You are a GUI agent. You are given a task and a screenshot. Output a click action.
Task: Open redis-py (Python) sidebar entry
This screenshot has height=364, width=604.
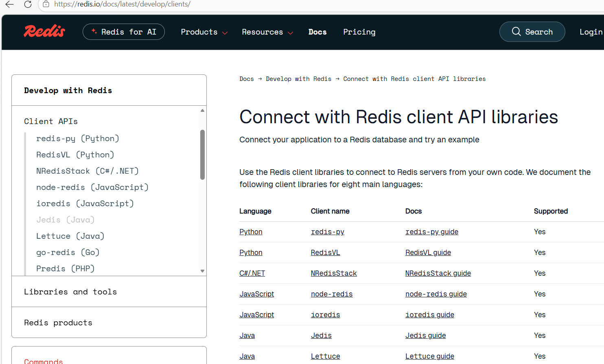point(78,138)
